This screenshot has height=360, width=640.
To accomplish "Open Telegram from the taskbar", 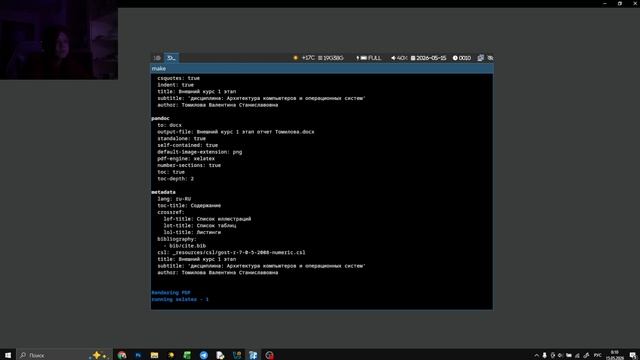I will coord(204,355).
